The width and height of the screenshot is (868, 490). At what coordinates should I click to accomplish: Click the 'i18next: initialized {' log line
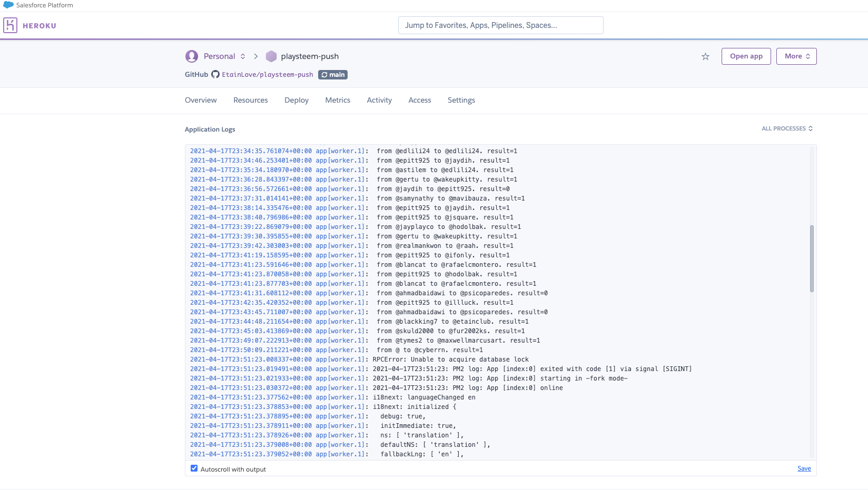323,407
